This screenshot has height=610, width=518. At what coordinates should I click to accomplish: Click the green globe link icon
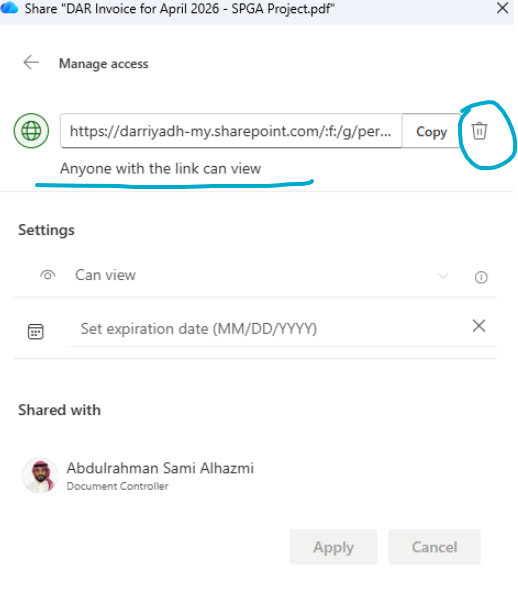32,131
